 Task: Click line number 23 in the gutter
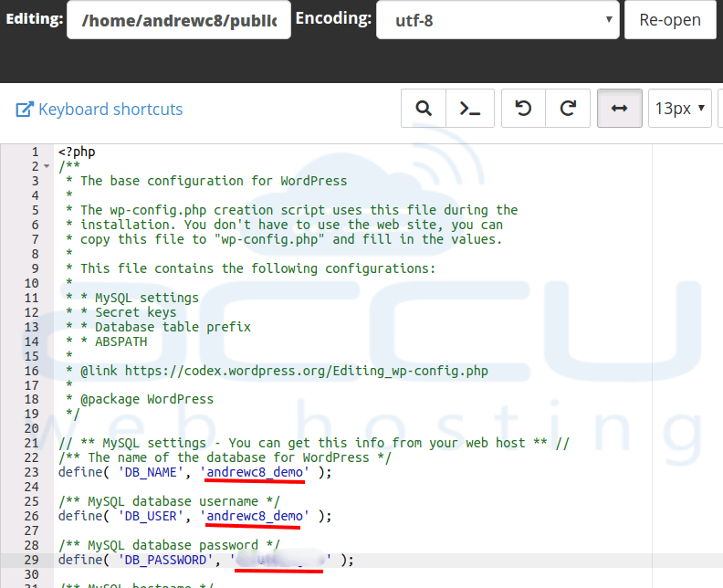[x=31, y=472]
